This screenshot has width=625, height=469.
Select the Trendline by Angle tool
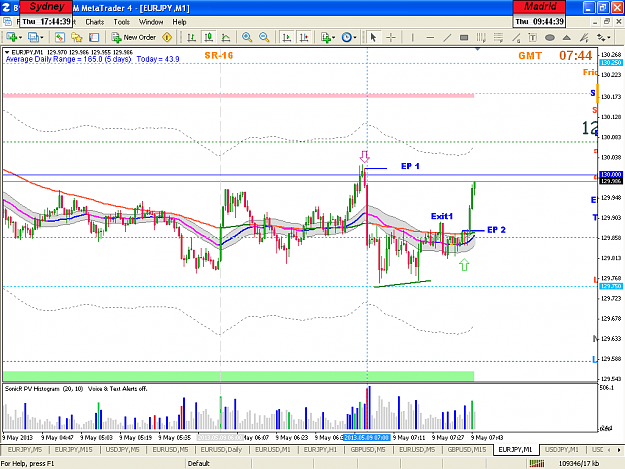click(x=516, y=37)
